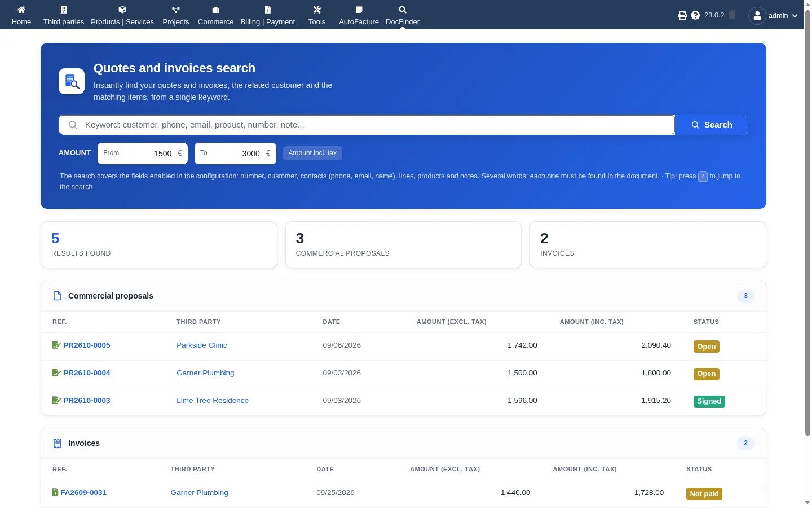Open the Third parties menu

(64, 15)
